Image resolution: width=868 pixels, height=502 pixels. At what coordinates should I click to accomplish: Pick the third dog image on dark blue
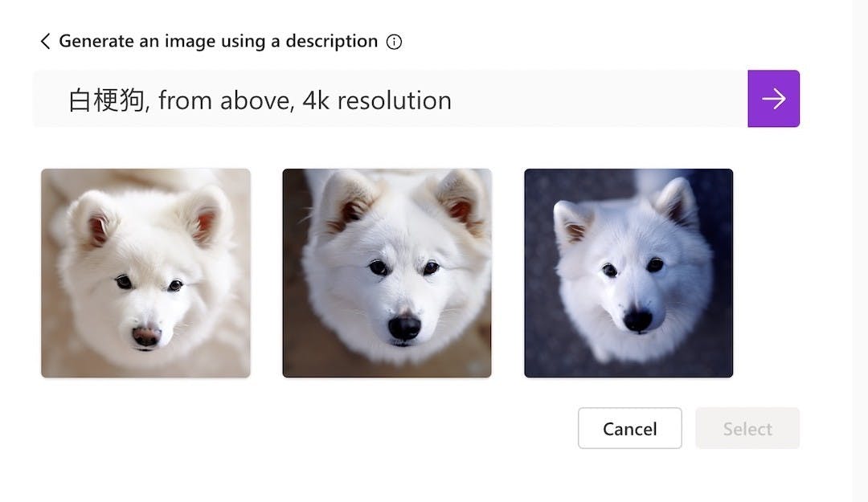pos(628,273)
